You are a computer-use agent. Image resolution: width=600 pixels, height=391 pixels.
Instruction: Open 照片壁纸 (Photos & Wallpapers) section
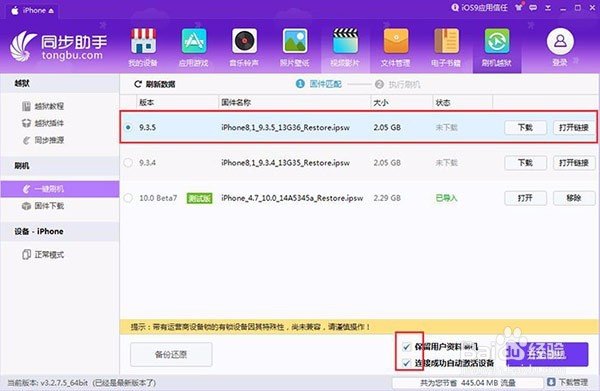(x=295, y=48)
